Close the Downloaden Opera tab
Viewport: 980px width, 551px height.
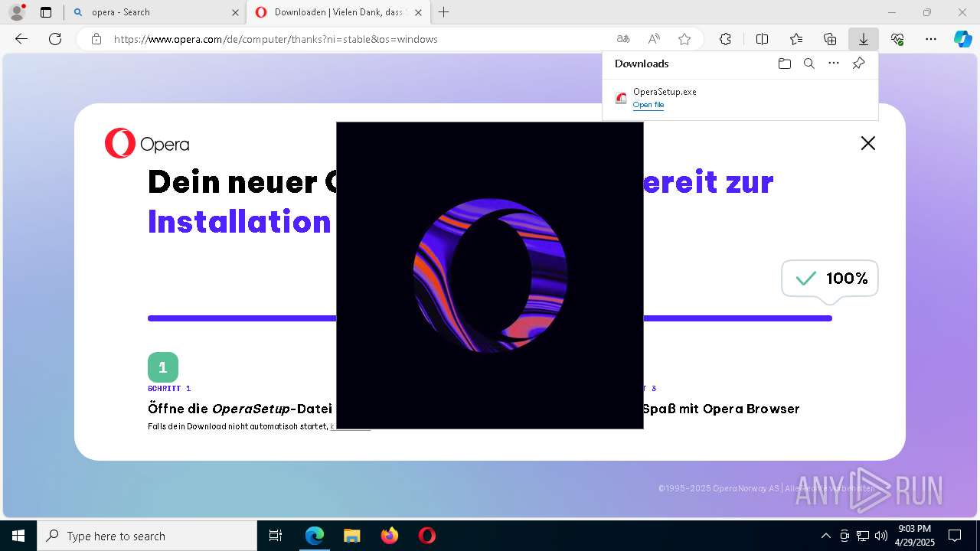click(x=418, y=12)
